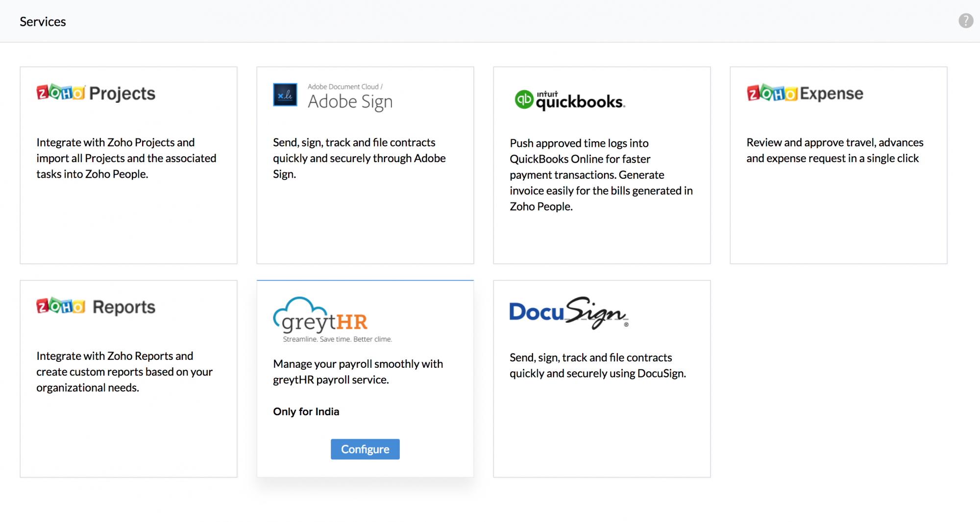
Task: Select the QuickBooks description text
Action: tap(601, 175)
